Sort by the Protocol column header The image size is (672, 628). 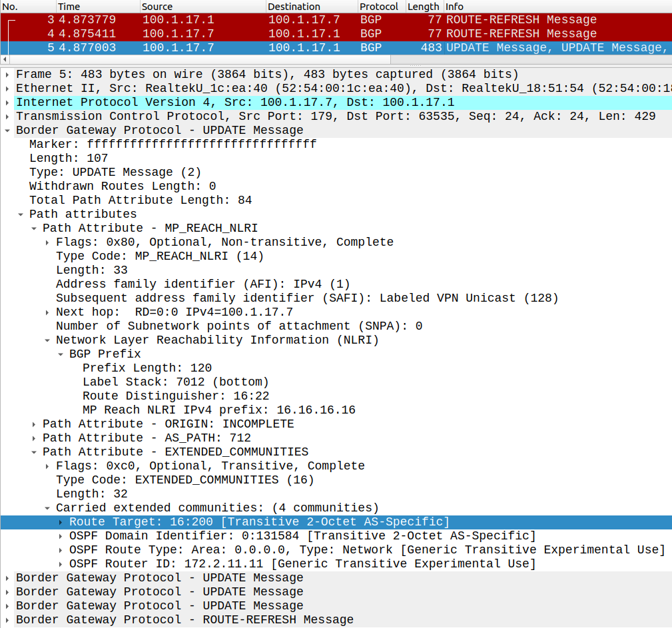pos(382,7)
